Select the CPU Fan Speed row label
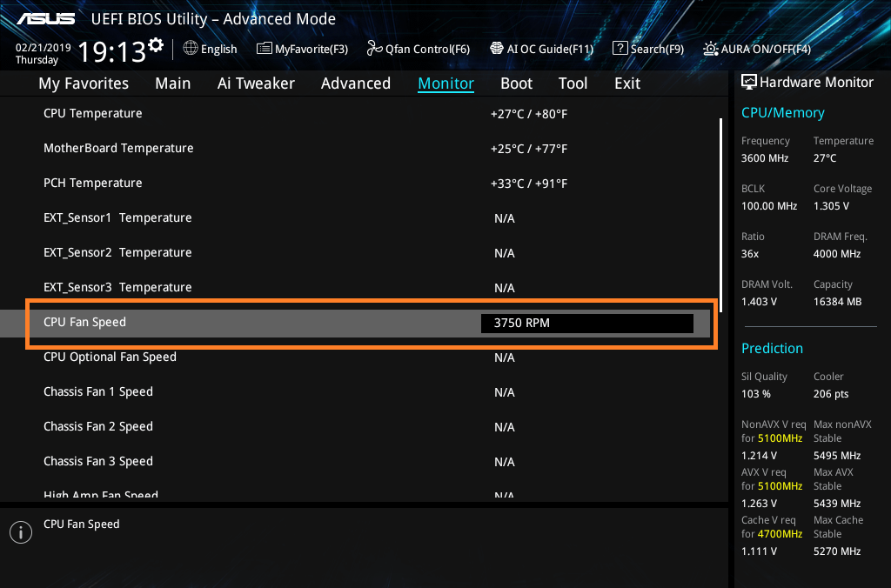This screenshot has height=588, width=891. coord(84,322)
